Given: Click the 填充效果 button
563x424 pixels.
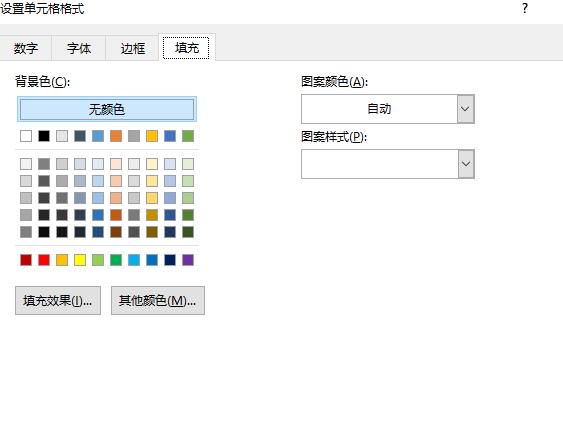Looking at the screenshot, I should pos(58,300).
